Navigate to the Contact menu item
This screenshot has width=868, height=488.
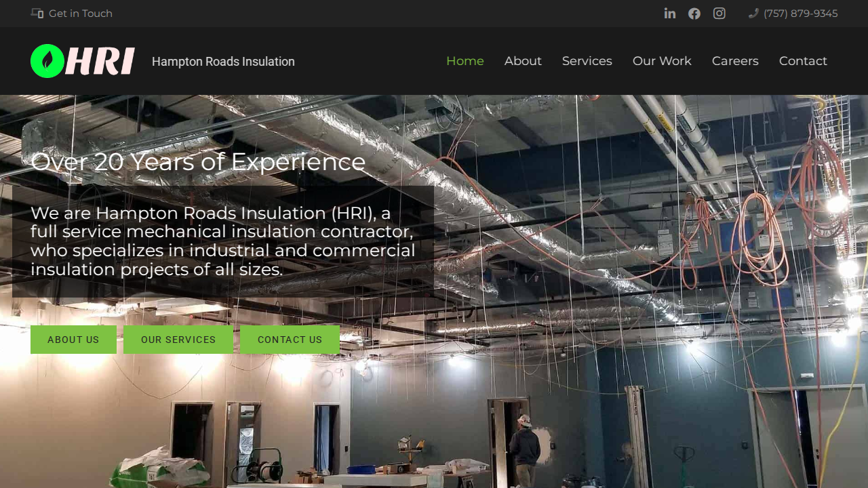coord(803,61)
